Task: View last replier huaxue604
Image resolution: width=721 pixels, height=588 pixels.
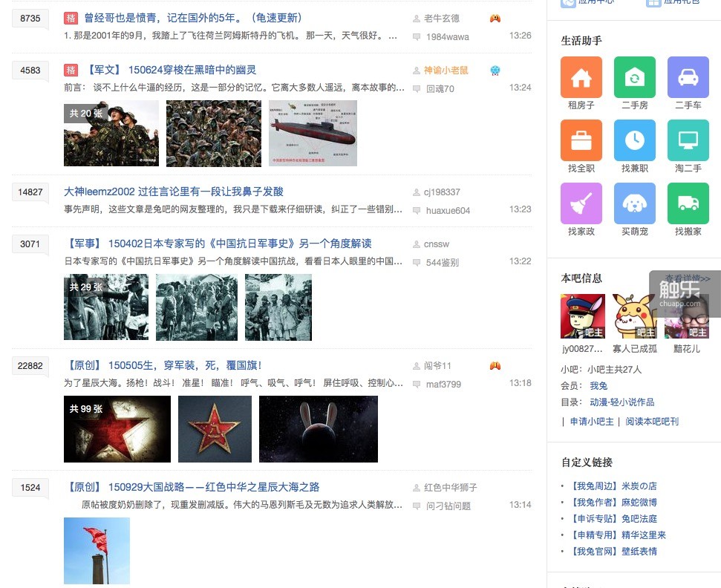Action: [x=448, y=211]
